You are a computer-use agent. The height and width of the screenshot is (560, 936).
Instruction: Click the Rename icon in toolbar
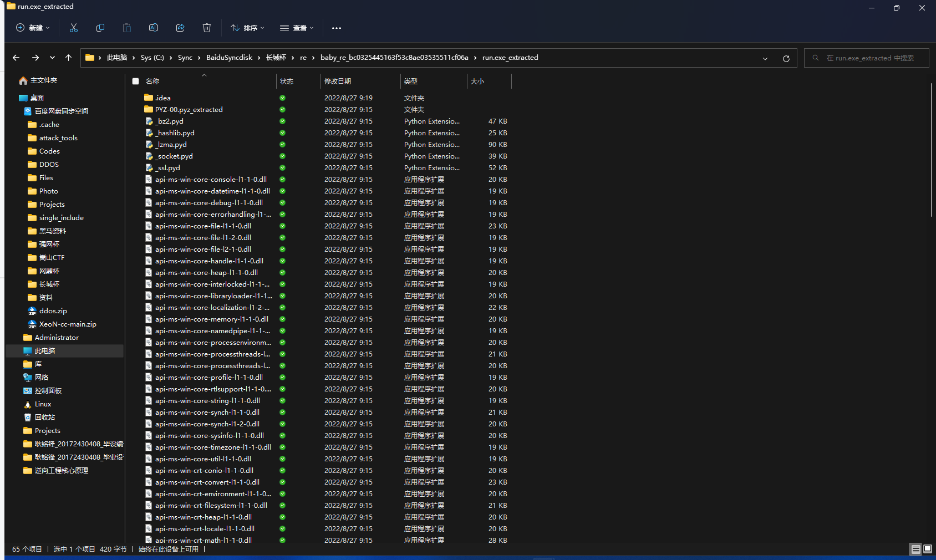[154, 28]
